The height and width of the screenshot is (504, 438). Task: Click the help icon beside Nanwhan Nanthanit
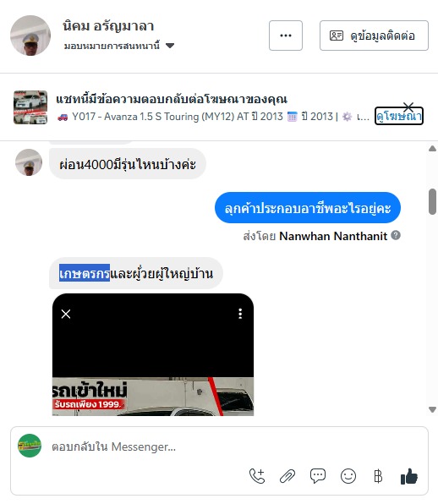pyautogui.click(x=396, y=235)
